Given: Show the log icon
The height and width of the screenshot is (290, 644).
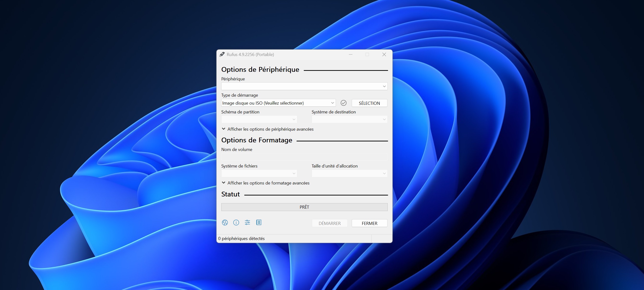Looking at the screenshot, I should (x=259, y=222).
